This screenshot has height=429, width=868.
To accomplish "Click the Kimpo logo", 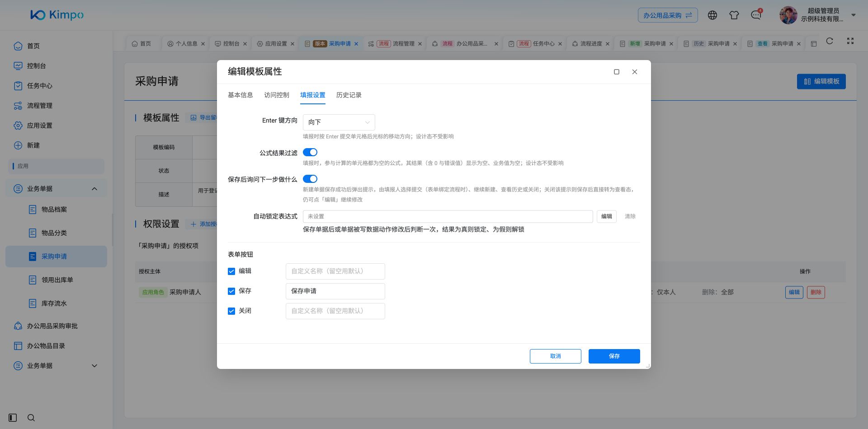I will tap(57, 15).
